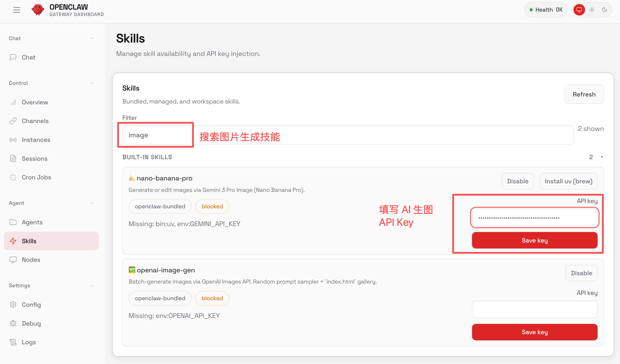The height and width of the screenshot is (364, 620).
Task: Enable light theme sun icon
Action: pyautogui.click(x=592, y=10)
